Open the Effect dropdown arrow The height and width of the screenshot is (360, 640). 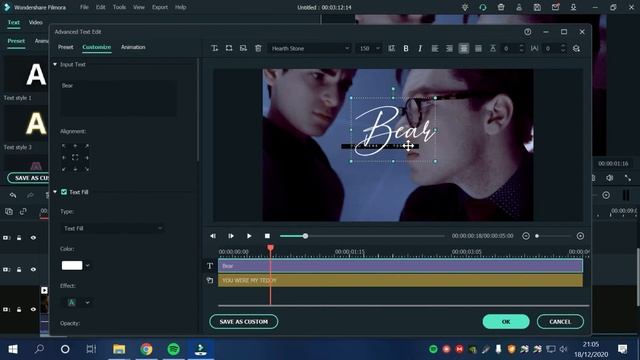pyautogui.click(x=87, y=303)
